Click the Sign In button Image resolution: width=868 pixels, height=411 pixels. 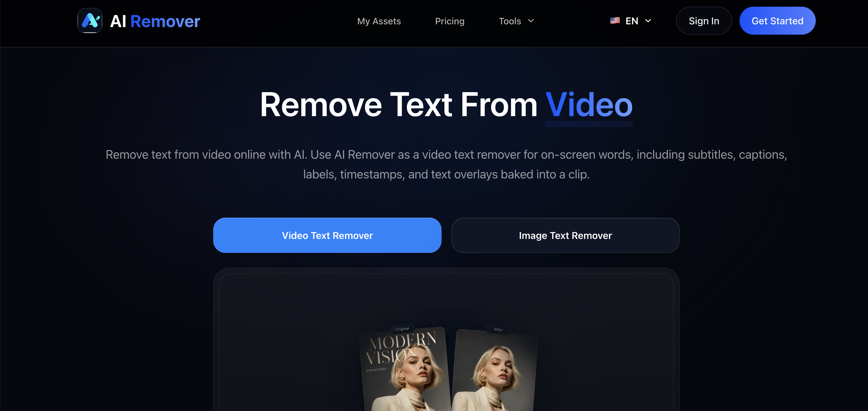pos(704,21)
